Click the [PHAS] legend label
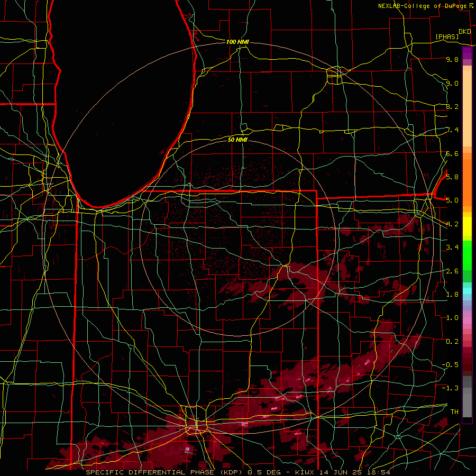This screenshot has height=476, width=476. pyautogui.click(x=447, y=36)
